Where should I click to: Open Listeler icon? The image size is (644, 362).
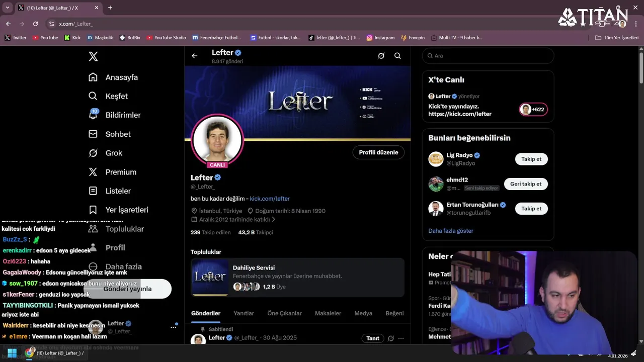(93, 191)
